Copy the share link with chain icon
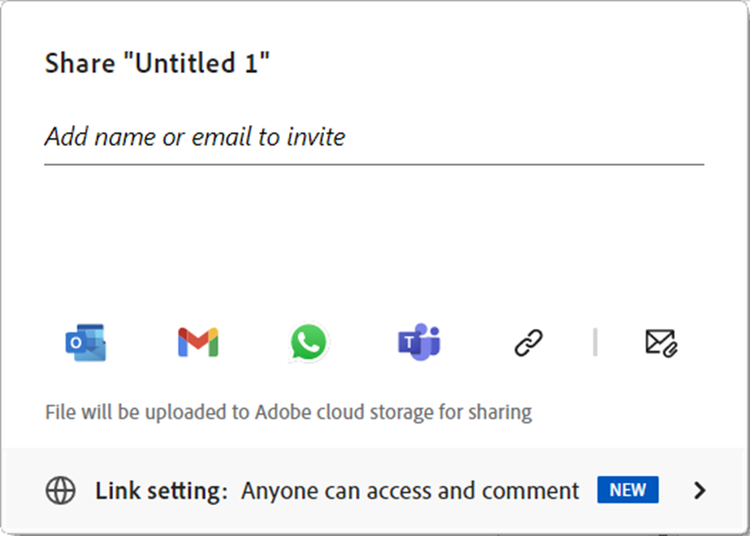The image size is (750, 536). (527, 343)
